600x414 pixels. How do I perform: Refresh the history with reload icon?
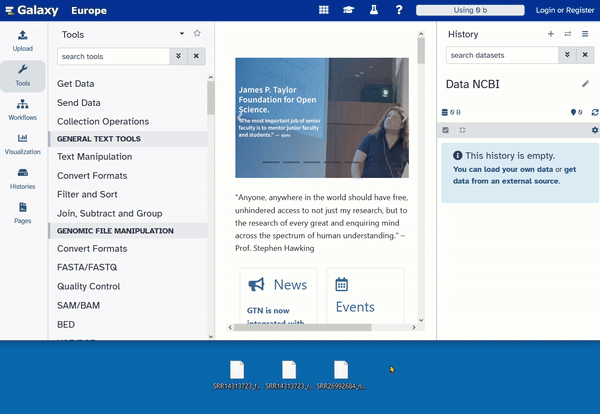click(x=595, y=112)
